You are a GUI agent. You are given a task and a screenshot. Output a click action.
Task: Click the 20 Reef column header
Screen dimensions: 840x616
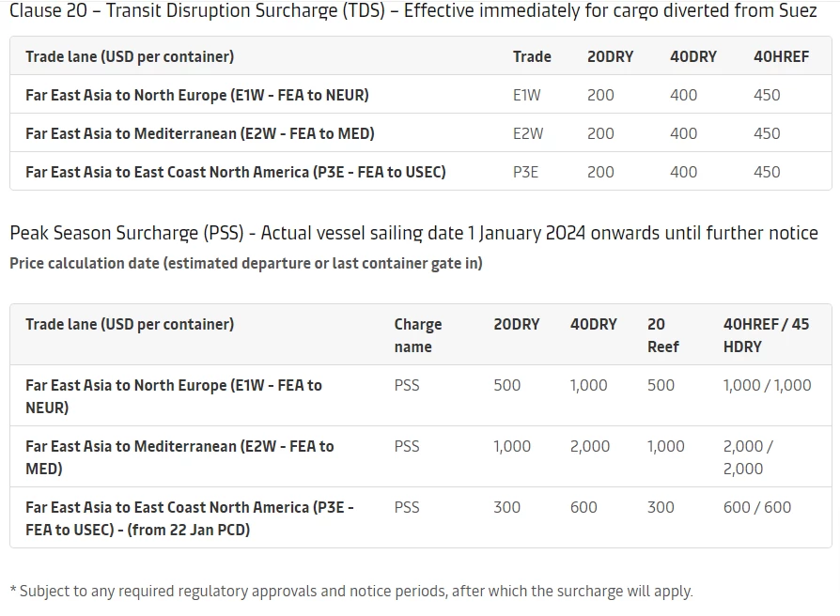point(662,335)
